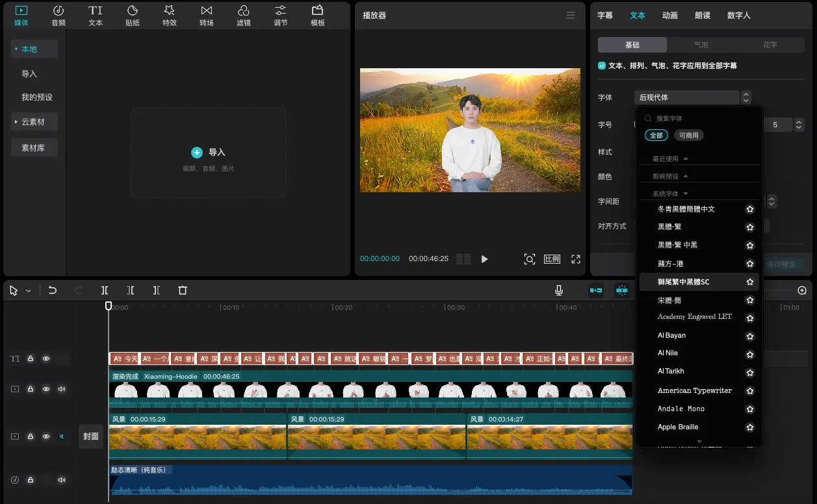The image size is (817, 504).
Task: Click the 导入 import button with plus icon
Action: point(209,152)
